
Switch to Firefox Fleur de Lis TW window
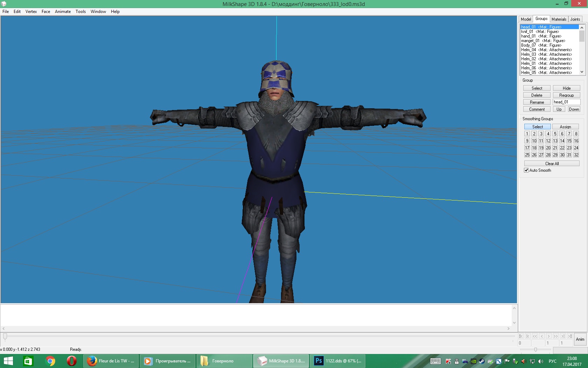[111, 361]
